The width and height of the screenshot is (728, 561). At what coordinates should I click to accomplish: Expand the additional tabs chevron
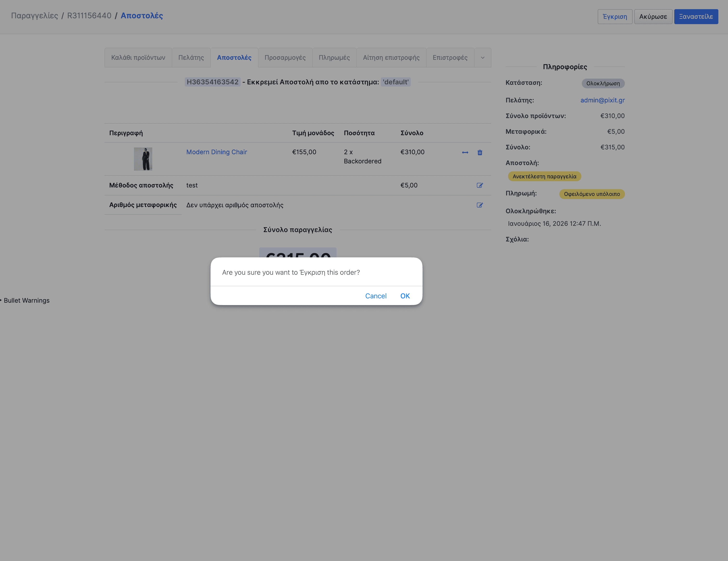coord(482,58)
